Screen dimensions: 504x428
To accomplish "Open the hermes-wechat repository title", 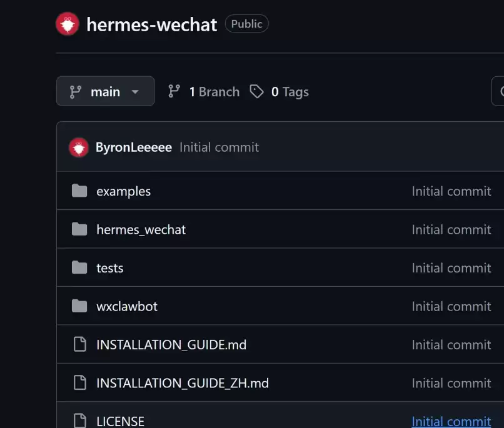I will coord(152,25).
